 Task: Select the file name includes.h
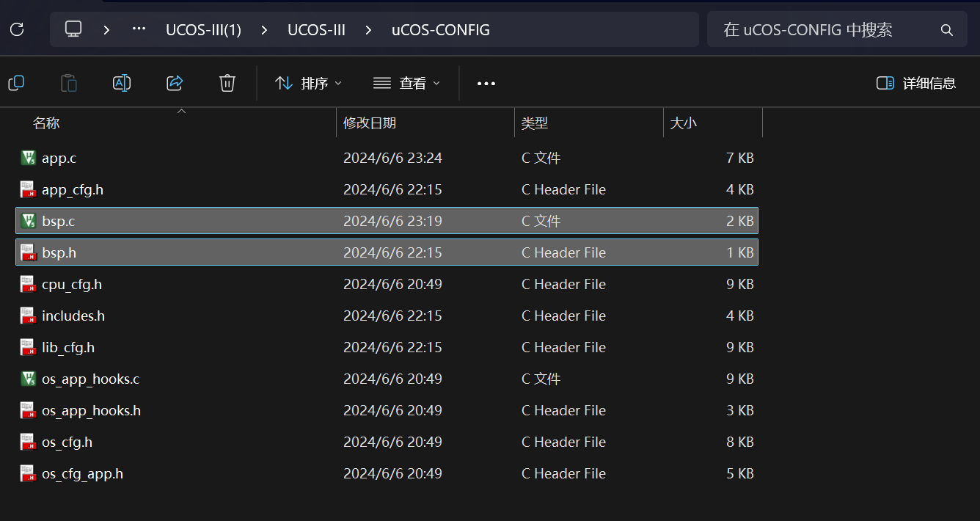[73, 316]
